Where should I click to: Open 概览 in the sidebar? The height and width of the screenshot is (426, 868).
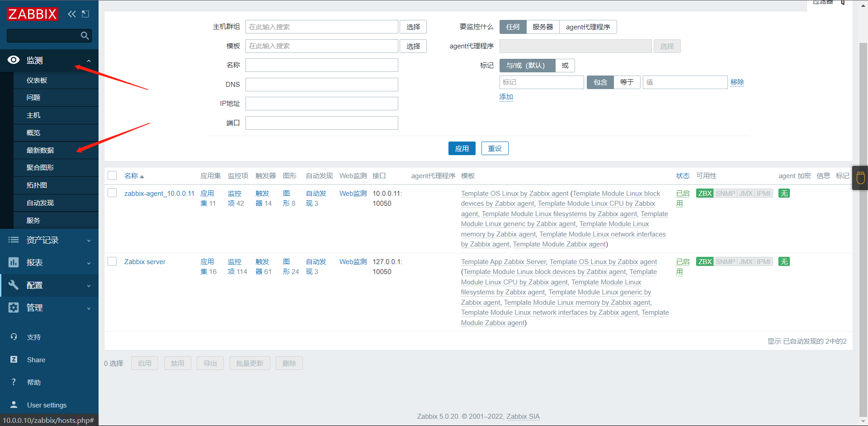click(x=56, y=133)
